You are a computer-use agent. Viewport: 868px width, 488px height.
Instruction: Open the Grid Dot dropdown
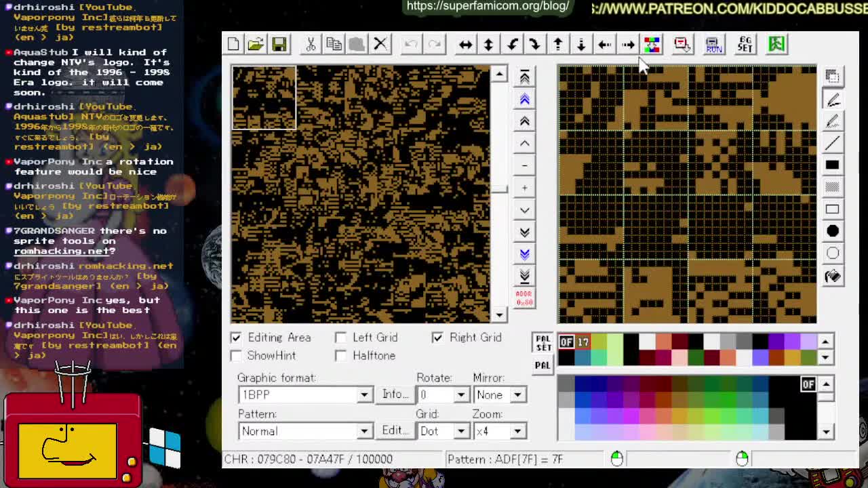click(x=461, y=431)
